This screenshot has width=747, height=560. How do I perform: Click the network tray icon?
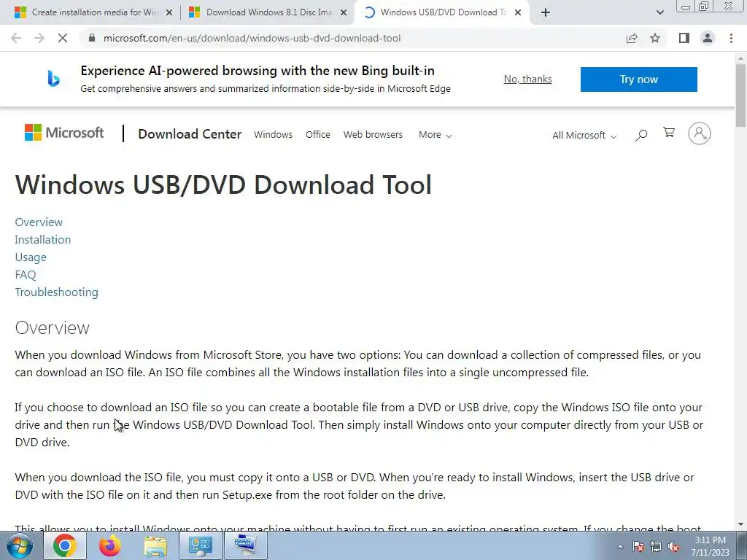click(656, 546)
